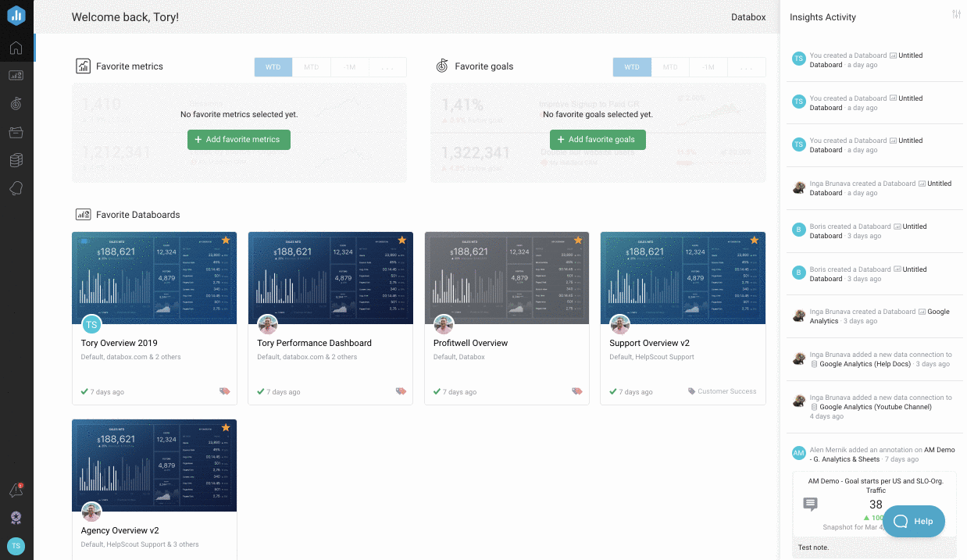Click TS avatar on Tory Overview 2019 card
Image resolution: width=967 pixels, height=560 pixels.
[x=91, y=324]
